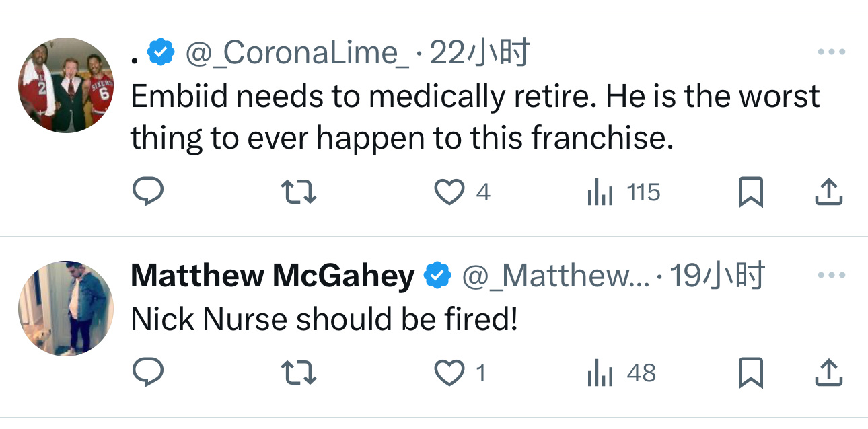View analytics for the 115-view tweet
868x429 pixels.
(x=600, y=193)
